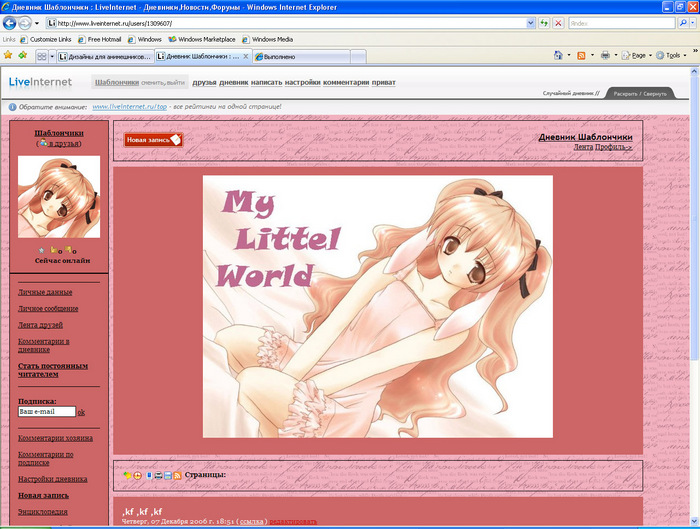
Task: Expand the address bar history dropdown
Action: pyautogui.click(x=530, y=23)
